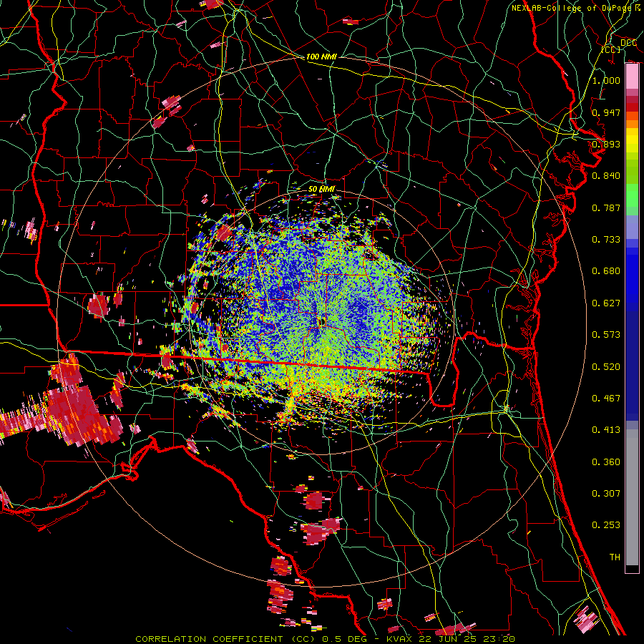
Task: Click the NEXLAB-College of DuPage credit text
Action: [576, 8]
